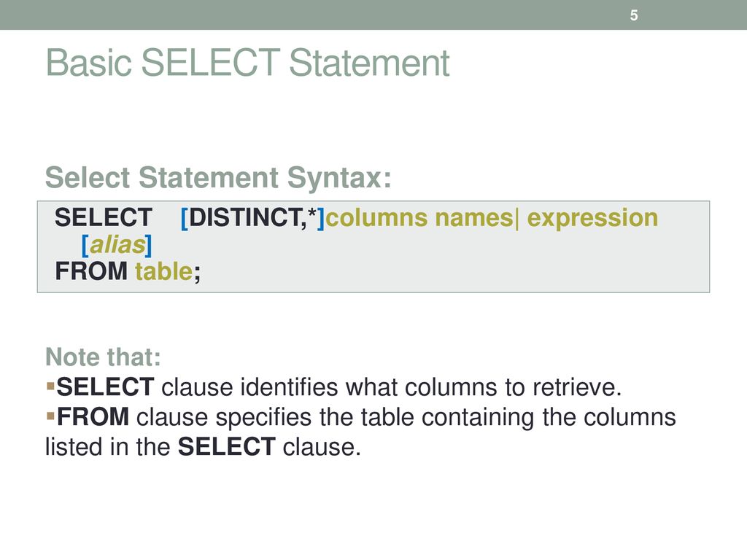Click the word expression in syntax
Screen dimensions: 747x560
click(592, 219)
